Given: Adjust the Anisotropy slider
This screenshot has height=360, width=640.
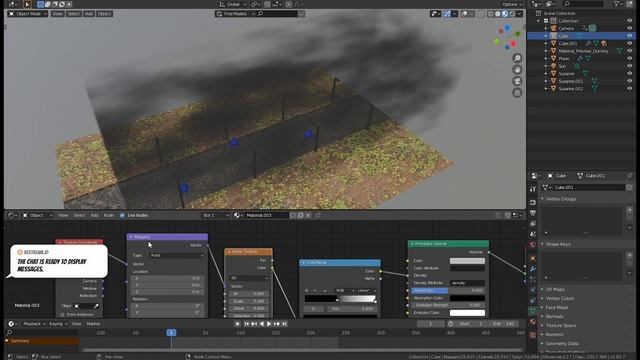Looking at the screenshot, I should [x=447, y=291].
